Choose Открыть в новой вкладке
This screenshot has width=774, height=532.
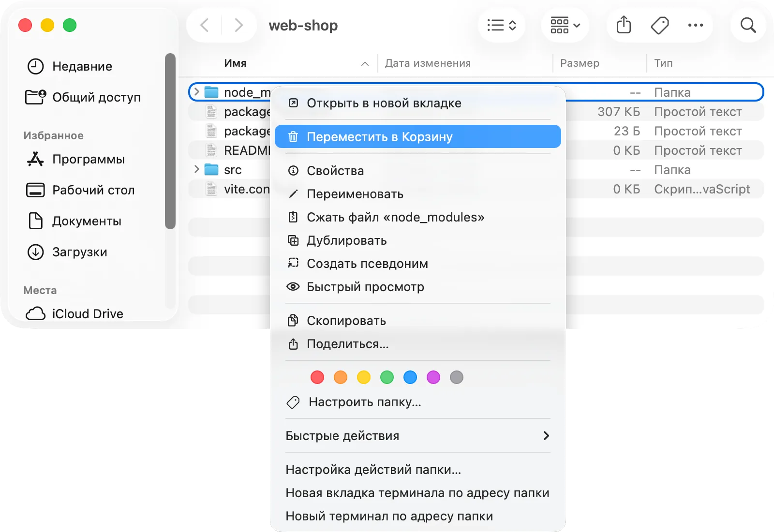click(418, 103)
